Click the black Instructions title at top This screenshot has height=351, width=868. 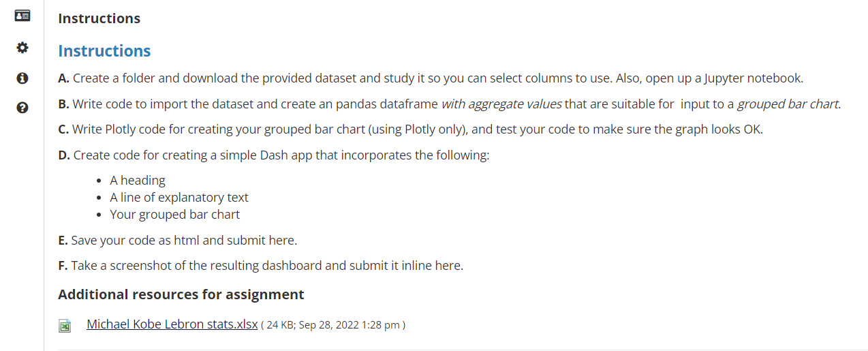click(x=99, y=18)
